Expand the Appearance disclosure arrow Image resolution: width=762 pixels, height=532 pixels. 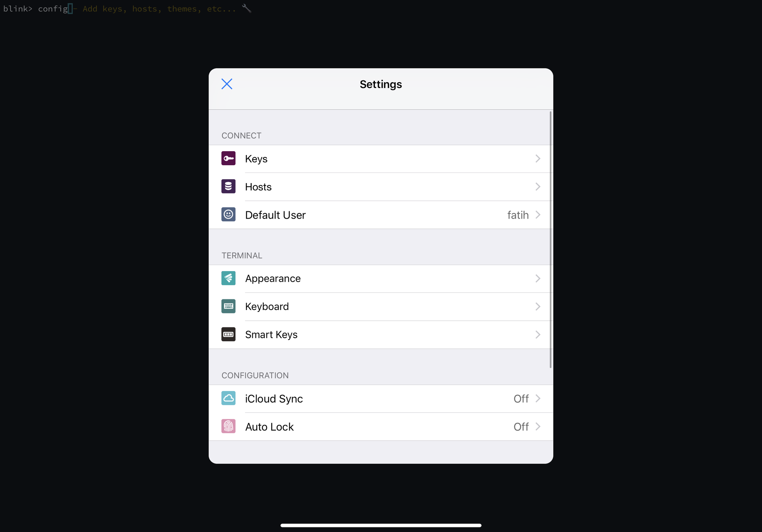click(x=538, y=278)
